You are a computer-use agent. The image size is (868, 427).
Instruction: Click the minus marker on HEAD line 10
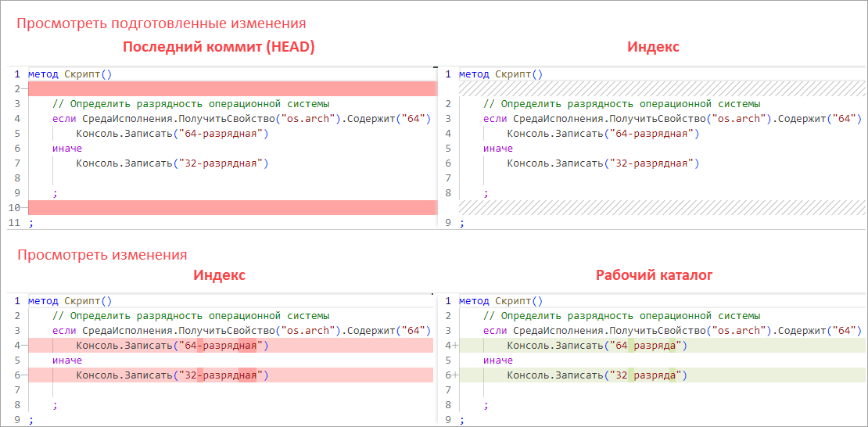pos(24,208)
